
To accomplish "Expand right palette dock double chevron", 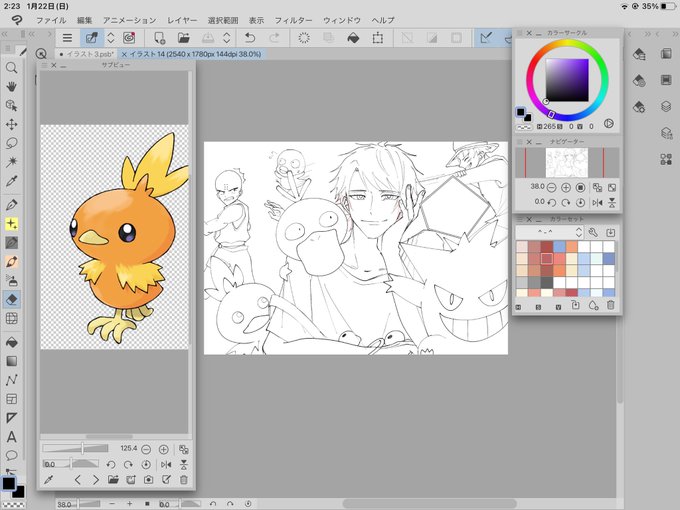I will point(647,34).
